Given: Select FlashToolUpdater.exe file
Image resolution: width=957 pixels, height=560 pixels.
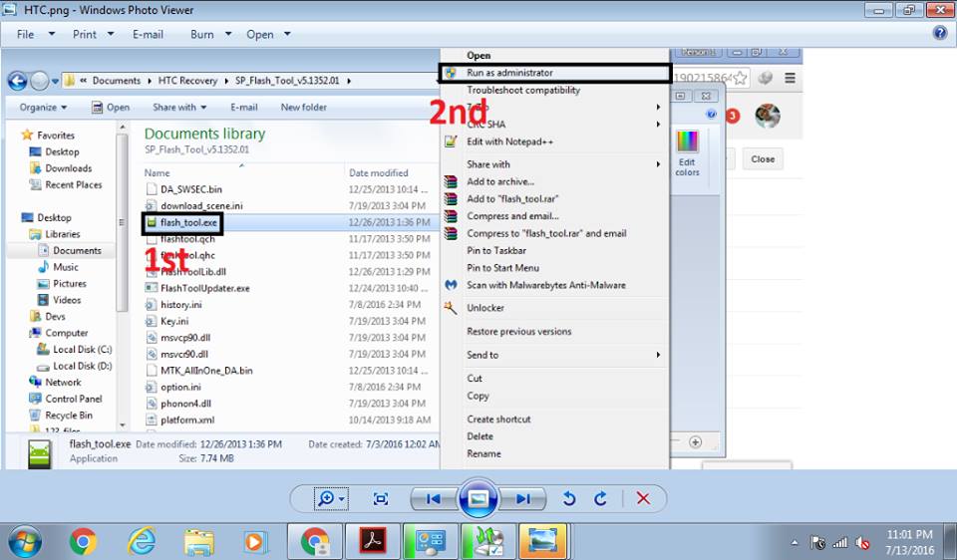Looking at the screenshot, I should pos(205,289).
